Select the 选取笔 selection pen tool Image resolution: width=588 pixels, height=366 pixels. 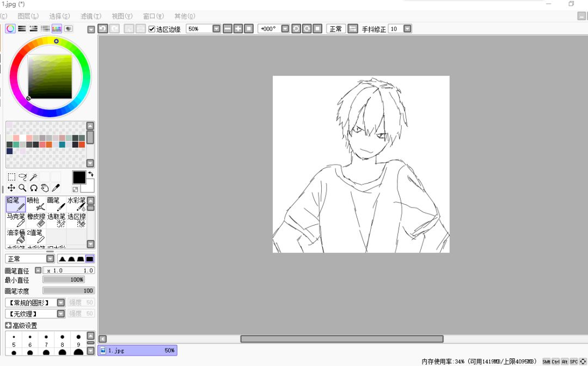click(56, 220)
